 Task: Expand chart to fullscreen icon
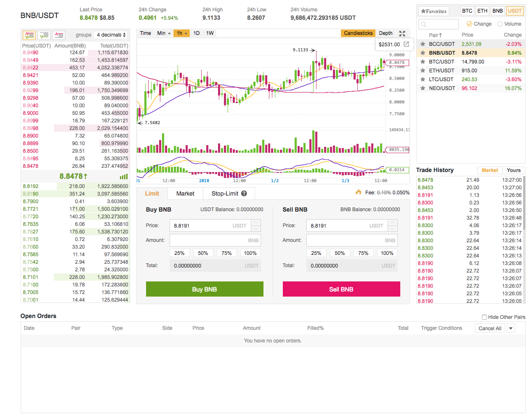(402, 33)
